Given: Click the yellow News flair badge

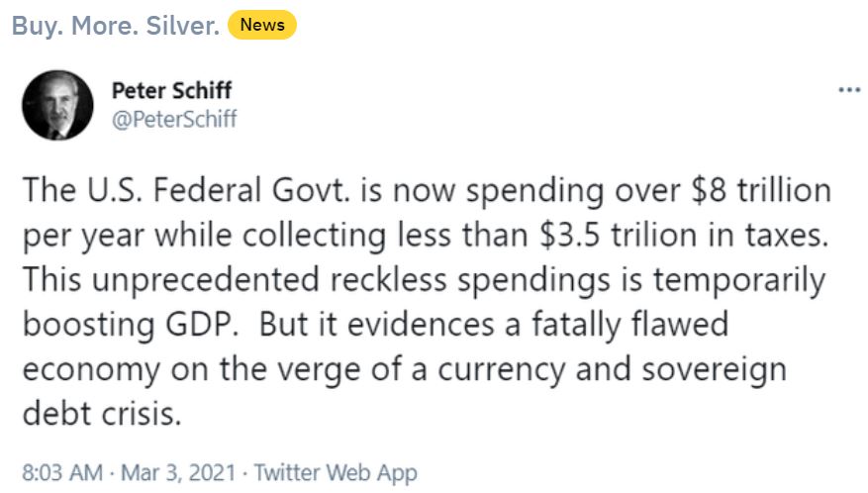Looking at the screenshot, I should point(262,25).
